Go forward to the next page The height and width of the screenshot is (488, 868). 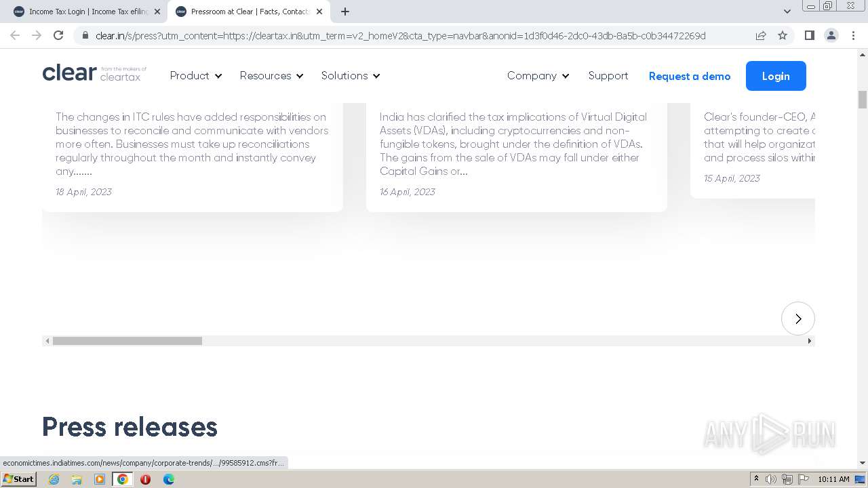pyautogui.click(x=37, y=35)
